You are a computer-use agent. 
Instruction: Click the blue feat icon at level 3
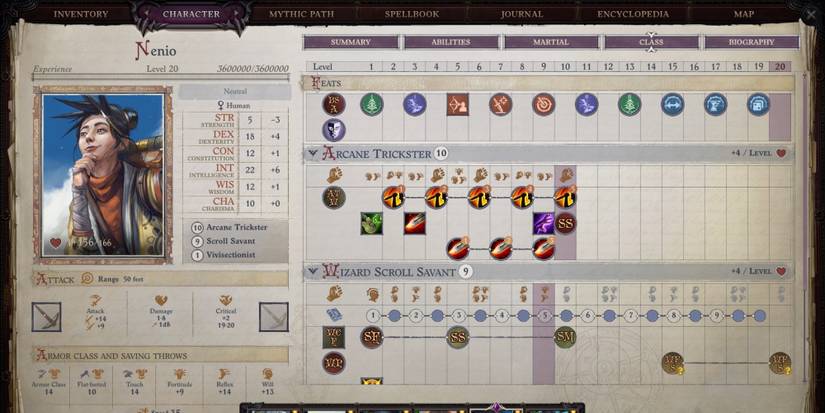415,104
